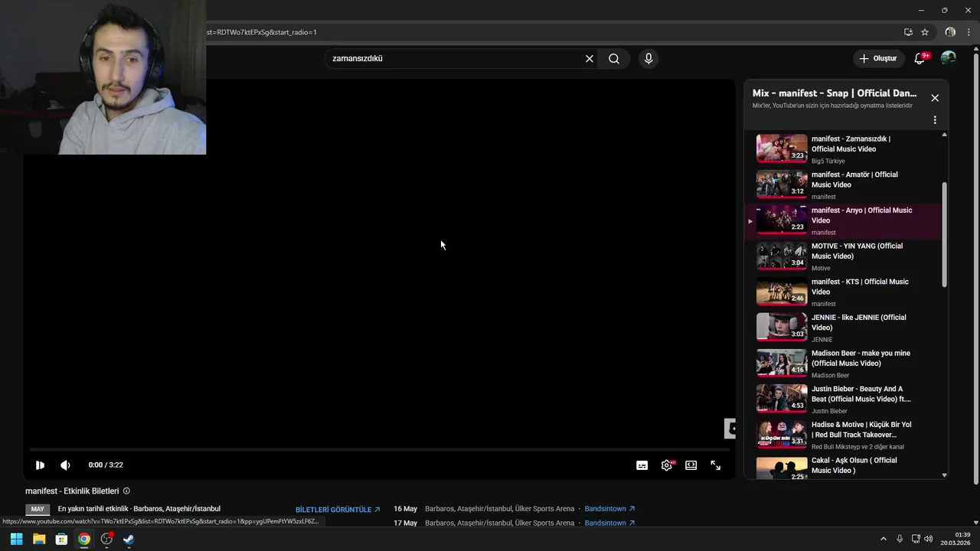Open the account avatar menu

point(948,58)
